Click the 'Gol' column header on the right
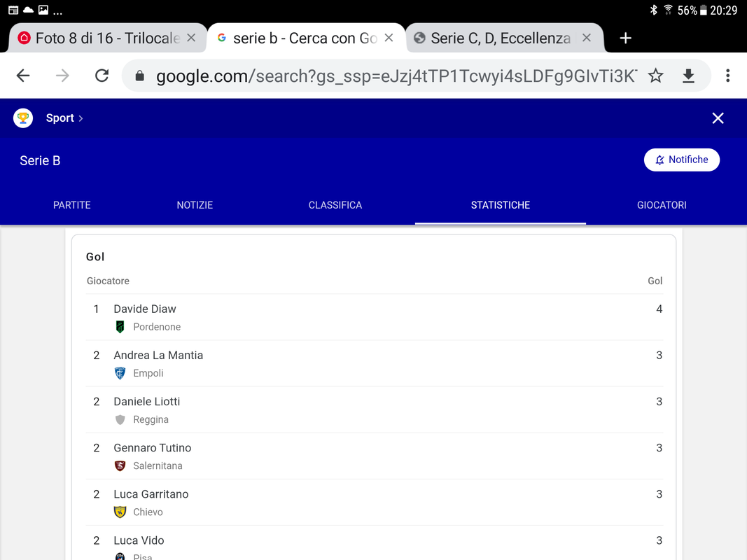 pos(655,281)
